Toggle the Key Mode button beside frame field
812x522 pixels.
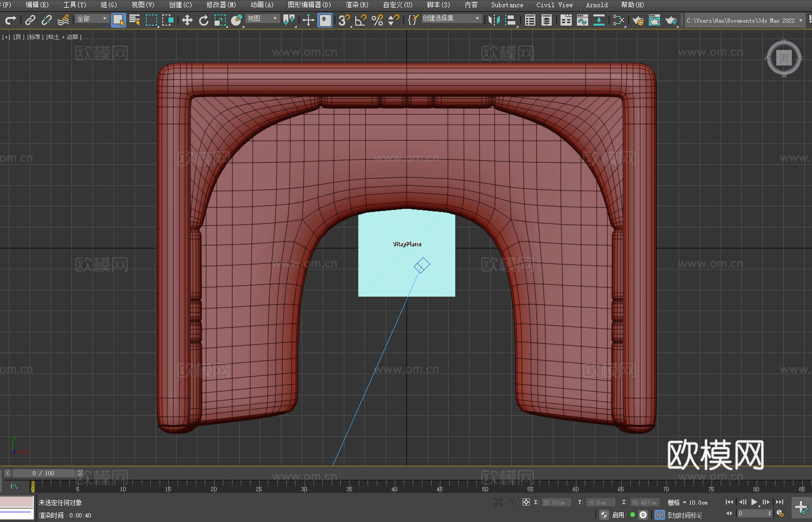729,513
